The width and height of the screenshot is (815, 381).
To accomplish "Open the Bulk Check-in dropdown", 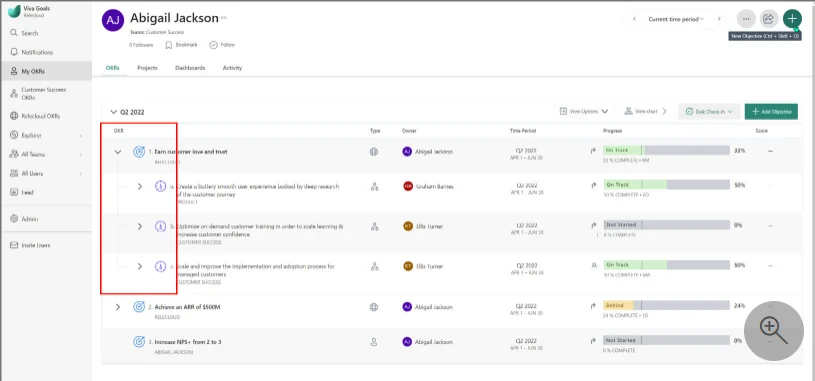I will point(709,111).
